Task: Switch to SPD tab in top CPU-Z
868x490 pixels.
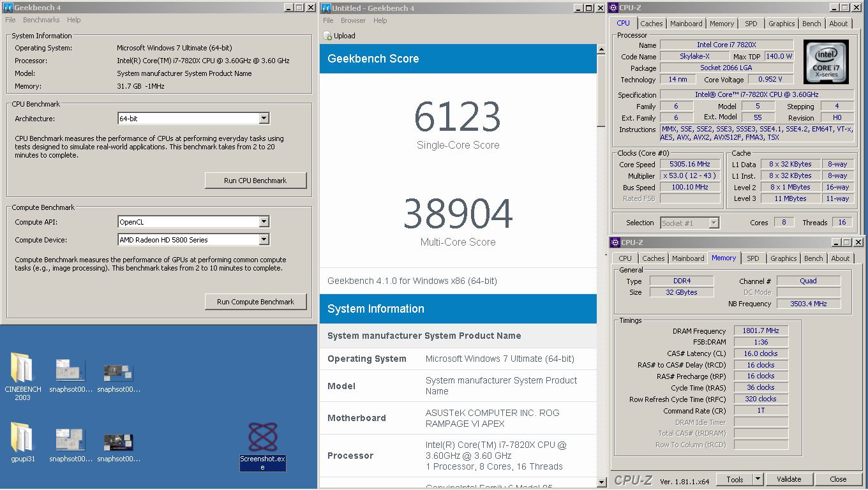Action: [751, 24]
